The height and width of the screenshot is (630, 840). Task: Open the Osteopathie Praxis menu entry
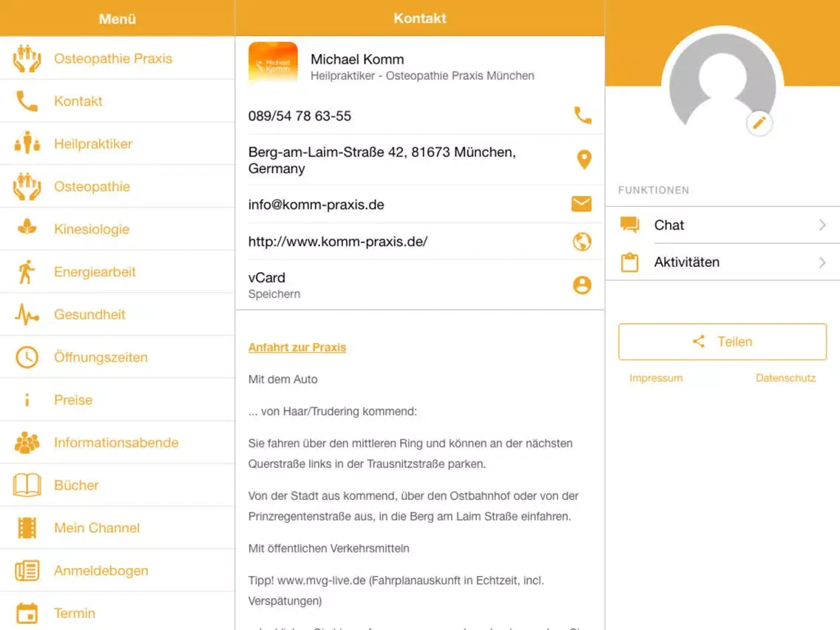click(x=118, y=58)
